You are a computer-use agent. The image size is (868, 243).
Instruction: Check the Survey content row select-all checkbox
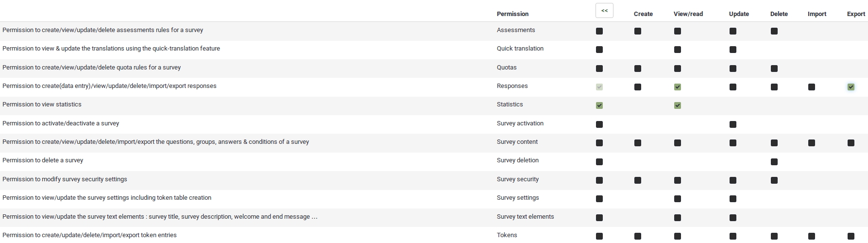(599, 143)
